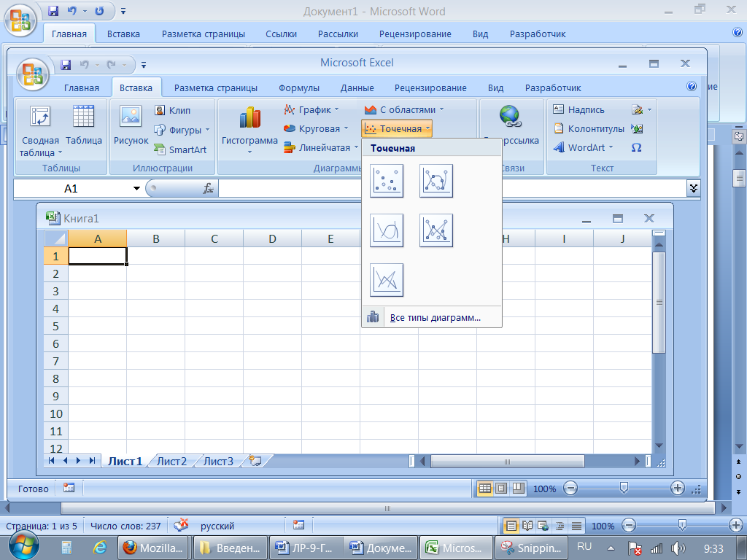
Task: Select row 5 header
Action: click(55, 326)
